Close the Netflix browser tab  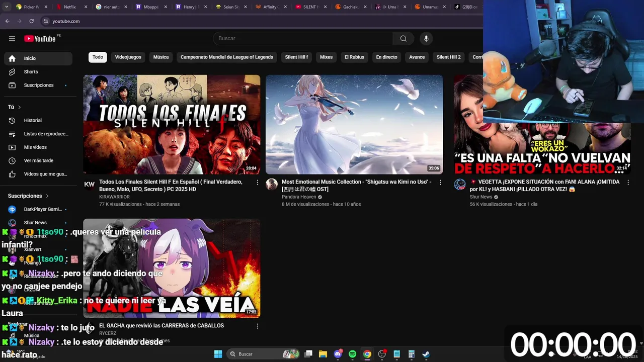point(86,7)
